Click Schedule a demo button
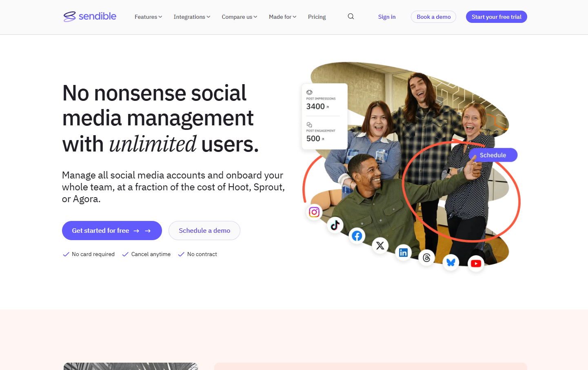This screenshot has width=588, height=370. click(x=204, y=230)
